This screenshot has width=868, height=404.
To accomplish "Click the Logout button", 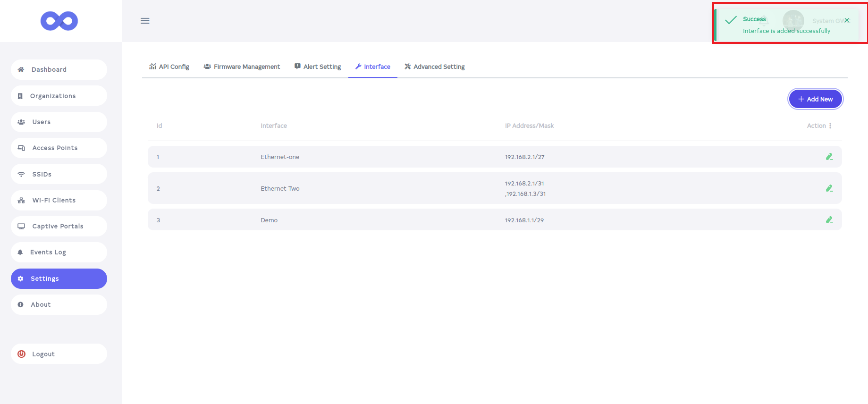I will pos(59,354).
